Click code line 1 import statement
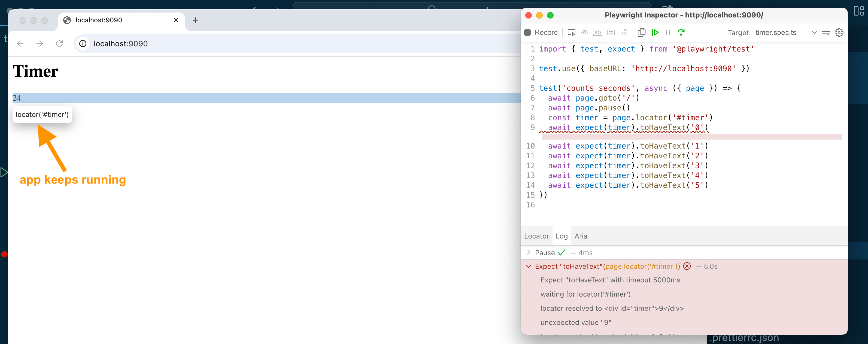The width and height of the screenshot is (868, 344). click(x=647, y=49)
